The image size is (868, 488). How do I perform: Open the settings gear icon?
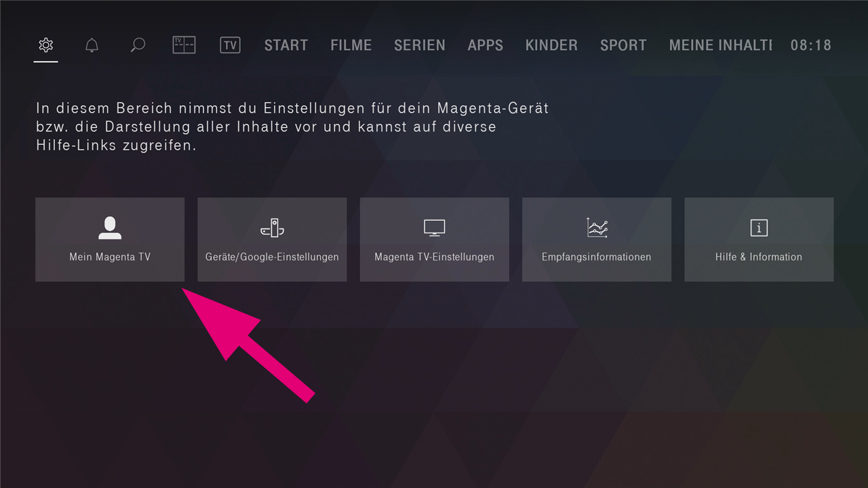click(x=45, y=45)
